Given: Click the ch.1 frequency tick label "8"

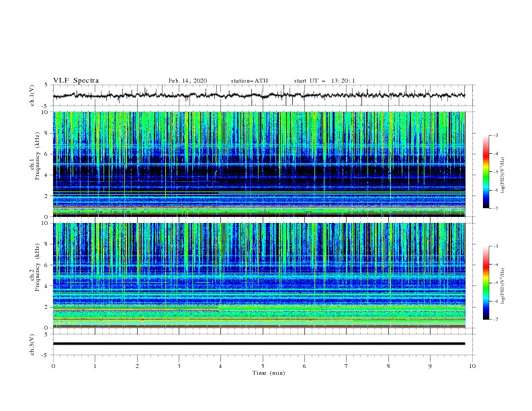Looking at the screenshot, I should point(46,133).
